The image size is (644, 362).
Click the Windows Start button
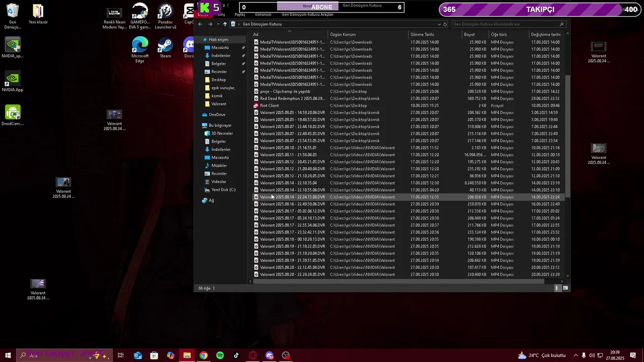click(x=8, y=355)
